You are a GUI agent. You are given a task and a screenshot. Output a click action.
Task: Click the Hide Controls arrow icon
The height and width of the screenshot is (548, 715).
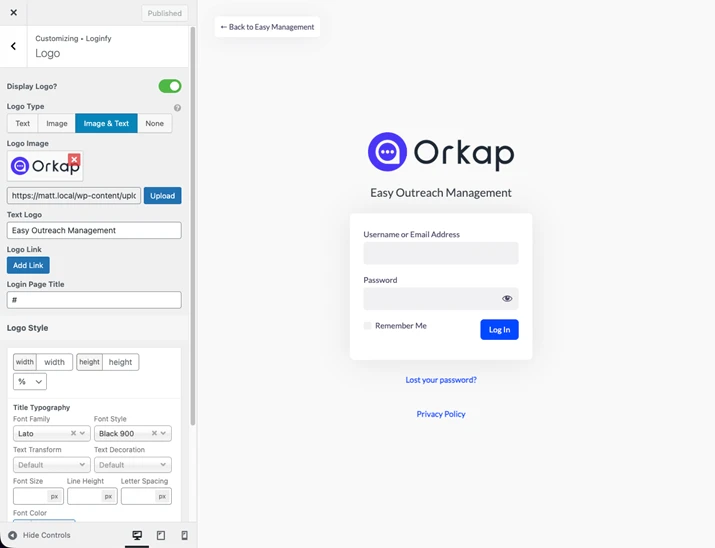tap(13, 535)
